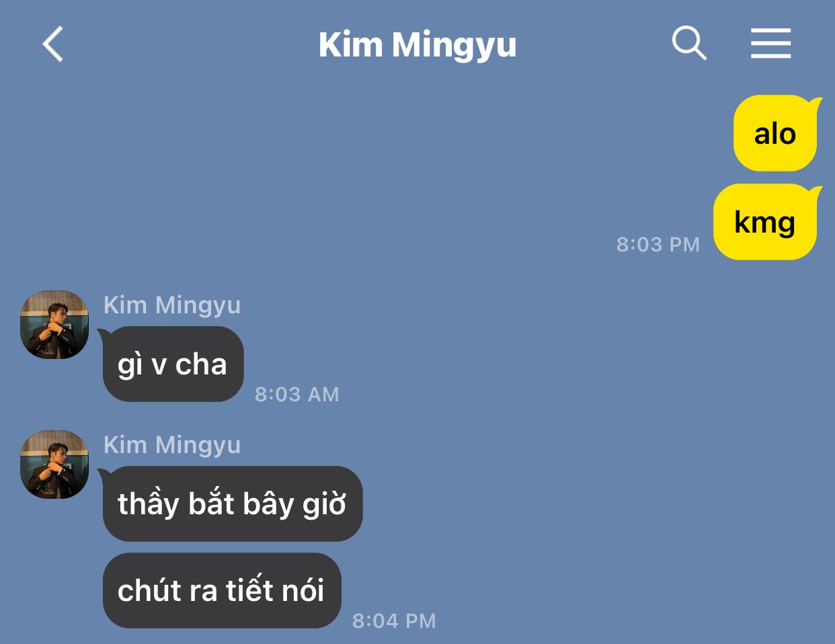Select the yellow 'kmg' message bubble
835x644 pixels.
tap(765, 222)
